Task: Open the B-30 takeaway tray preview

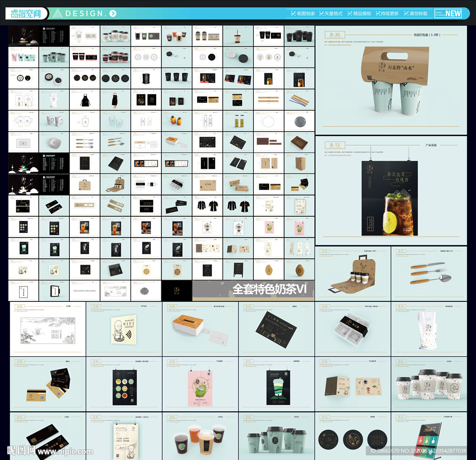Action: (x=353, y=329)
